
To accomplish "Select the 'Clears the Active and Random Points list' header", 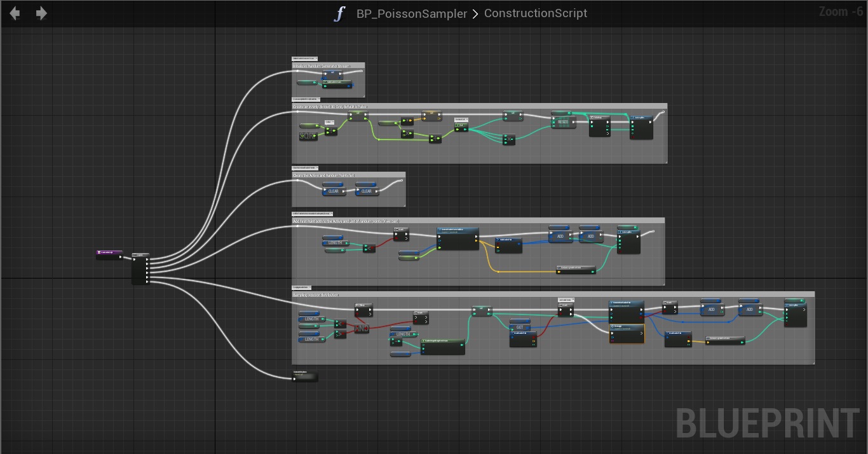I will coord(348,175).
